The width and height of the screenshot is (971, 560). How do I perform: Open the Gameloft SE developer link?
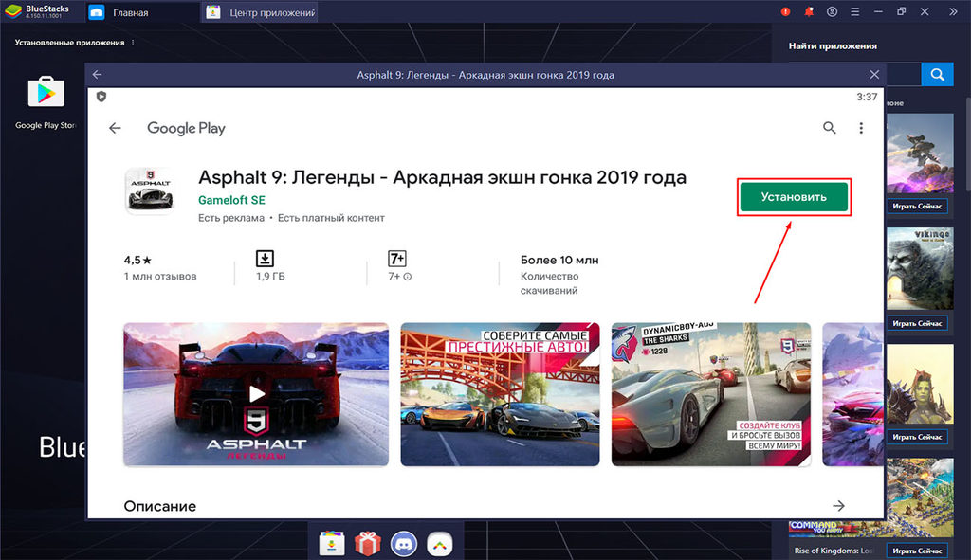231,200
